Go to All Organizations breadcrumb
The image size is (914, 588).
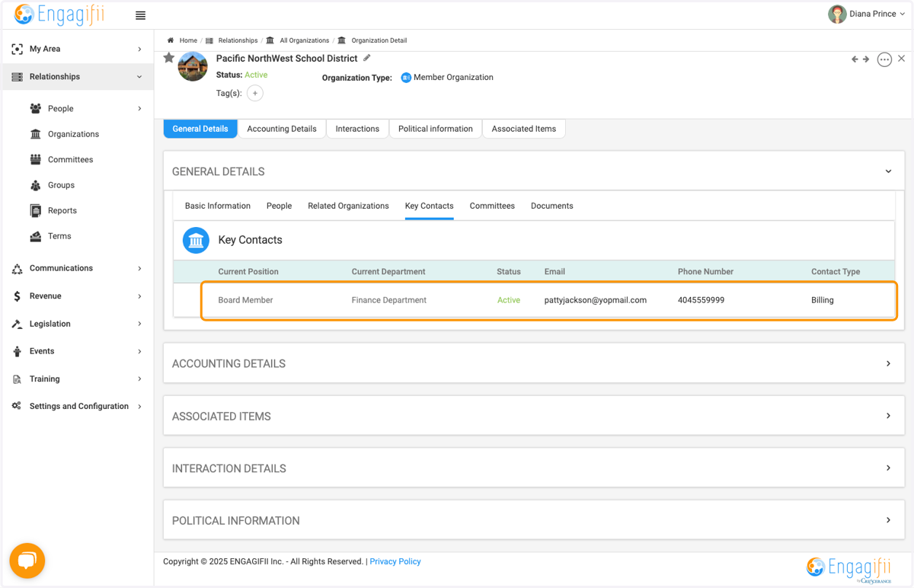pyautogui.click(x=305, y=40)
